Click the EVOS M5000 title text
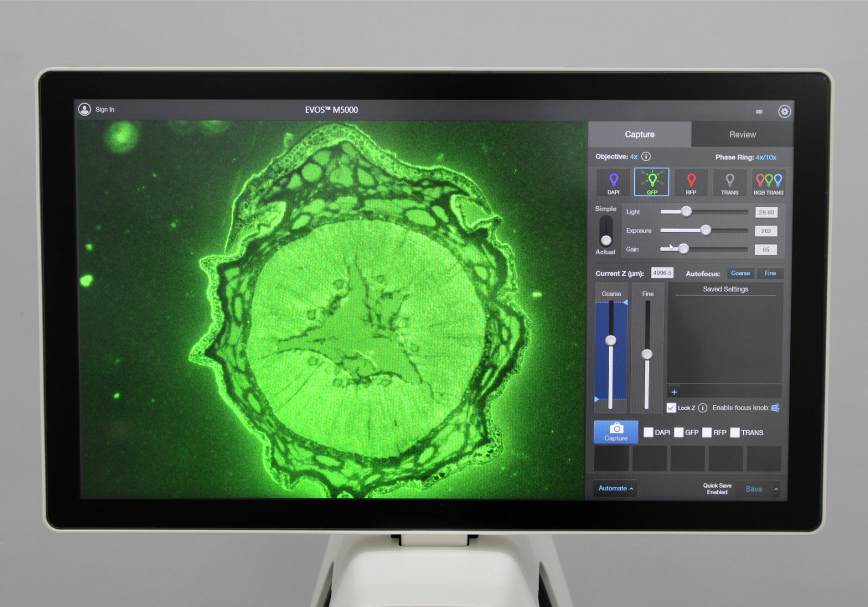868x607 pixels. (x=331, y=110)
